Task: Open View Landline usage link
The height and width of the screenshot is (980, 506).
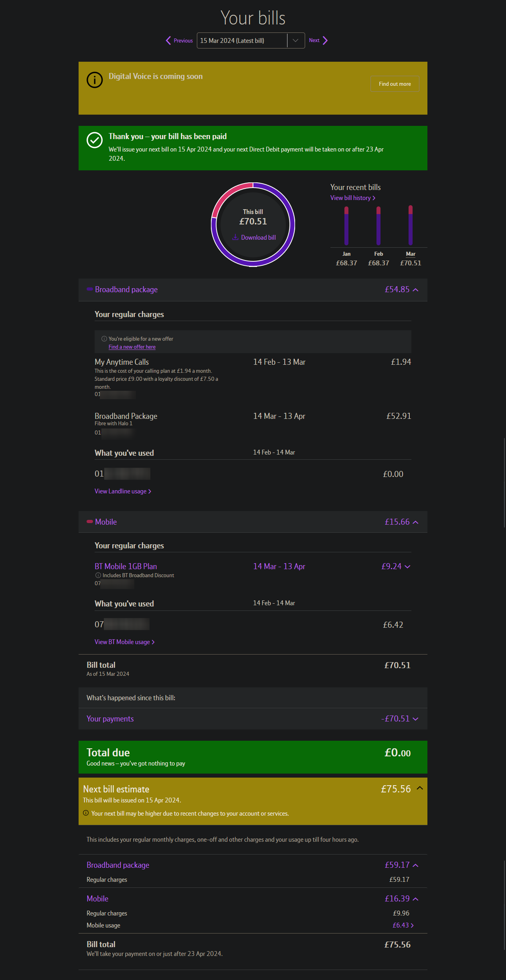Action: click(123, 491)
